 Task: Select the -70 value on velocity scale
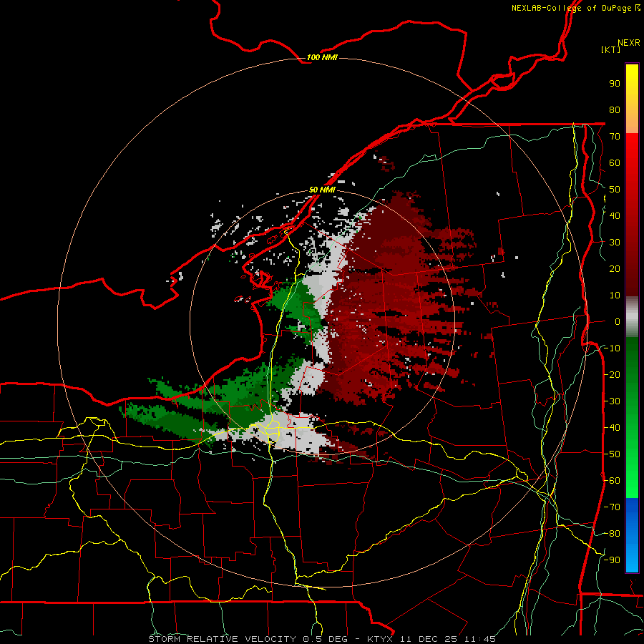tap(612, 507)
